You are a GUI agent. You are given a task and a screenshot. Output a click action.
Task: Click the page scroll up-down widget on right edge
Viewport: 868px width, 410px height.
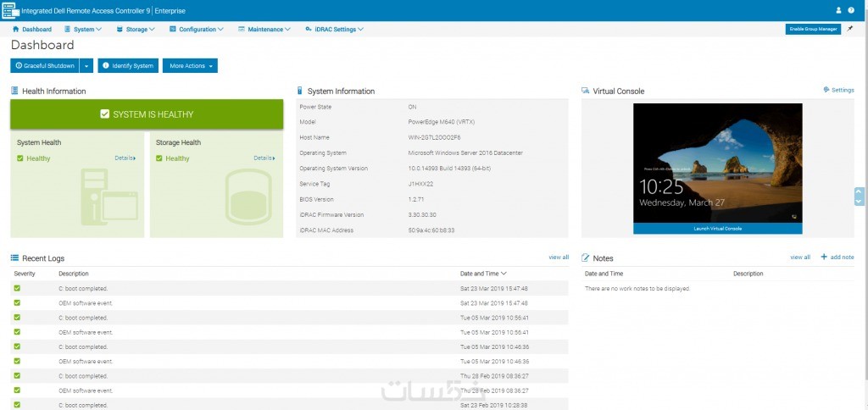(x=859, y=197)
